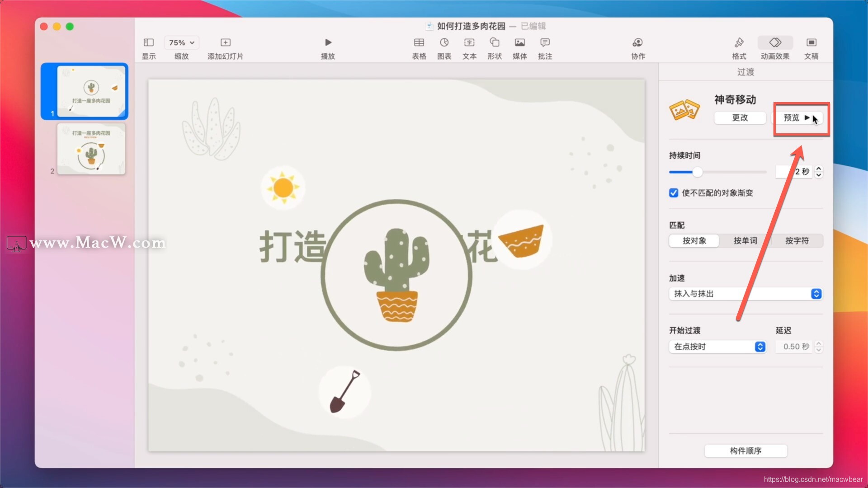Uncheck the fade unmatched objects checkbox

[x=674, y=193]
